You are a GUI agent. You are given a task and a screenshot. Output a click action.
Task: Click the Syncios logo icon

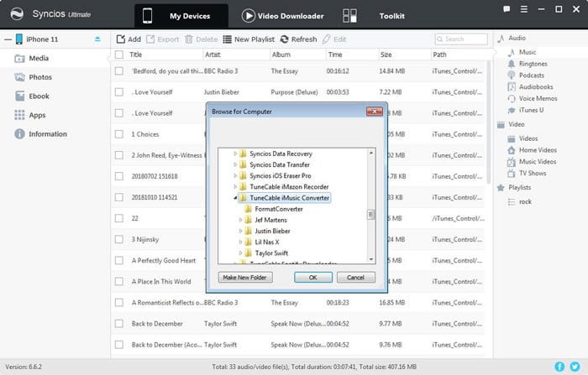pyautogui.click(x=17, y=14)
